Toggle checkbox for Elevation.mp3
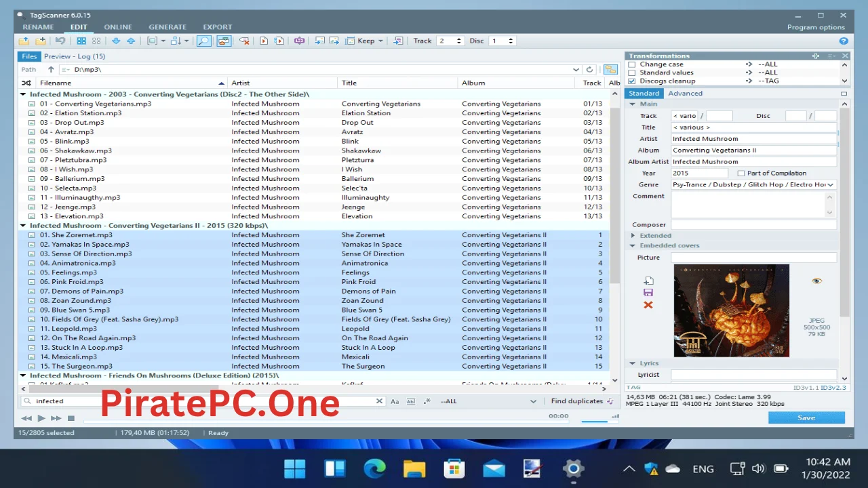 coord(32,216)
